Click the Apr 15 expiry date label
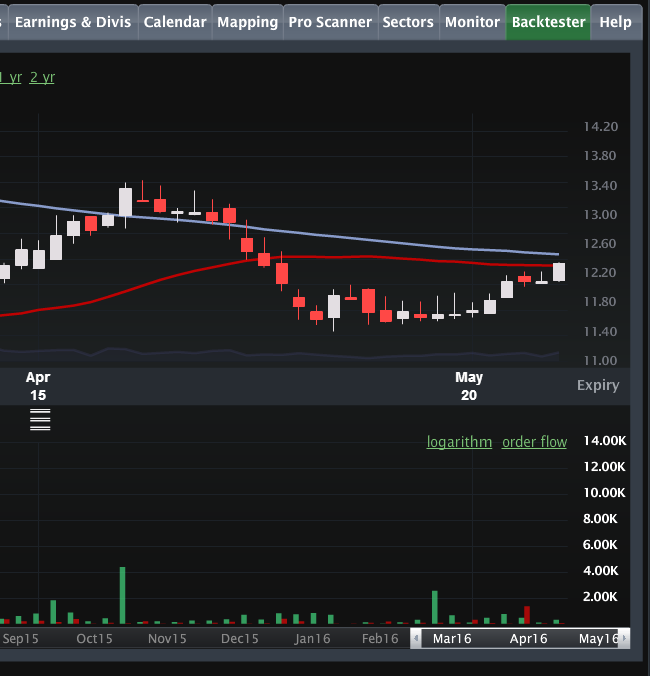This screenshot has width=650, height=676. (38, 386)
